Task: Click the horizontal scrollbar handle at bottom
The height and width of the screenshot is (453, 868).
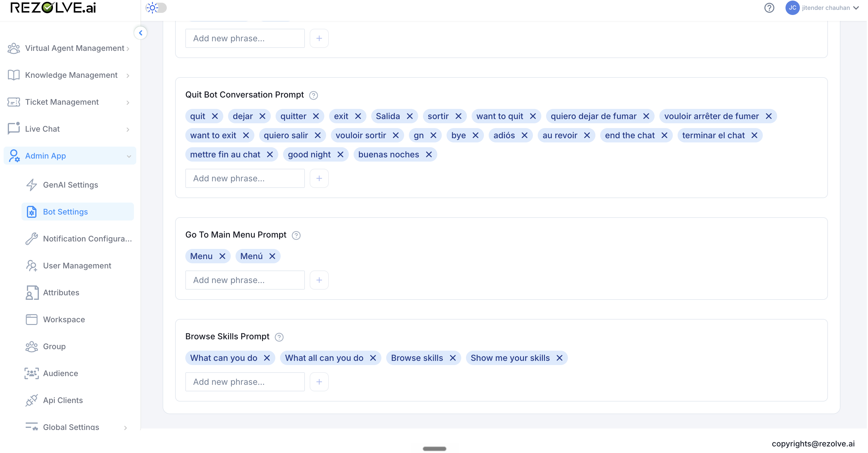Action: pyautogui.click(x=434, y=449)
